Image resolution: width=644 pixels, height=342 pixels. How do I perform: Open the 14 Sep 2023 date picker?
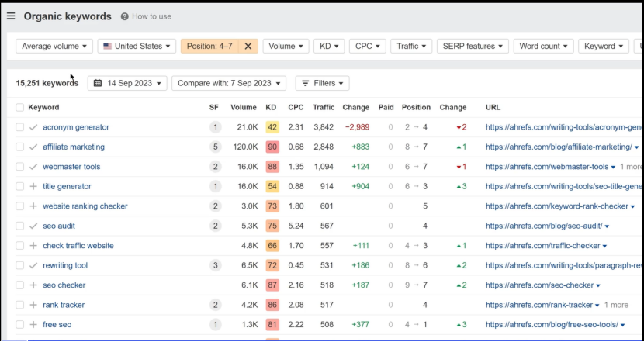pos(127,83)
